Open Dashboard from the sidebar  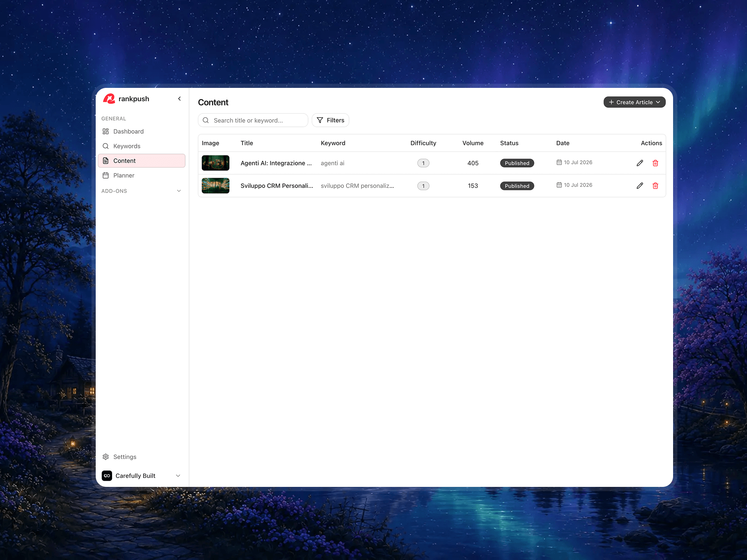tap(142, 131)
